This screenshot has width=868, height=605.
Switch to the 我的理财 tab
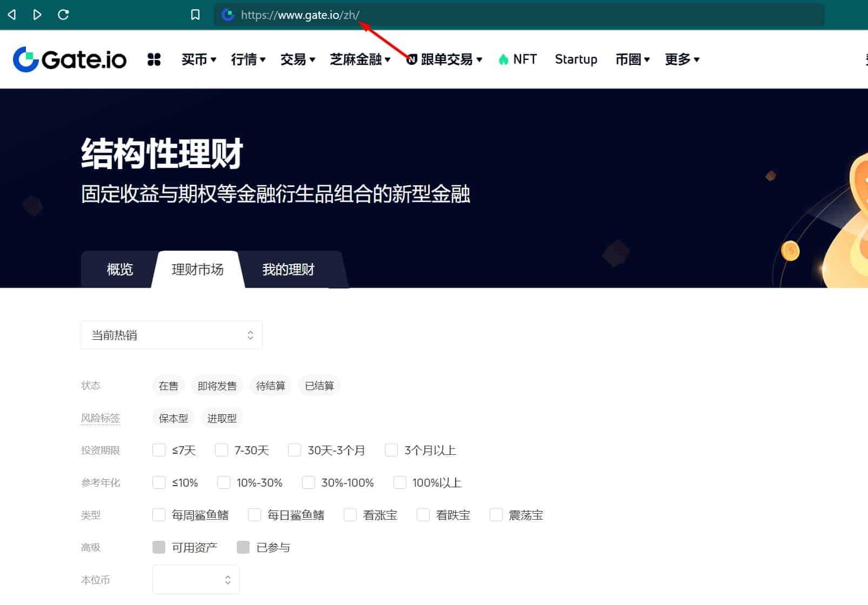[x=288, y=269]
